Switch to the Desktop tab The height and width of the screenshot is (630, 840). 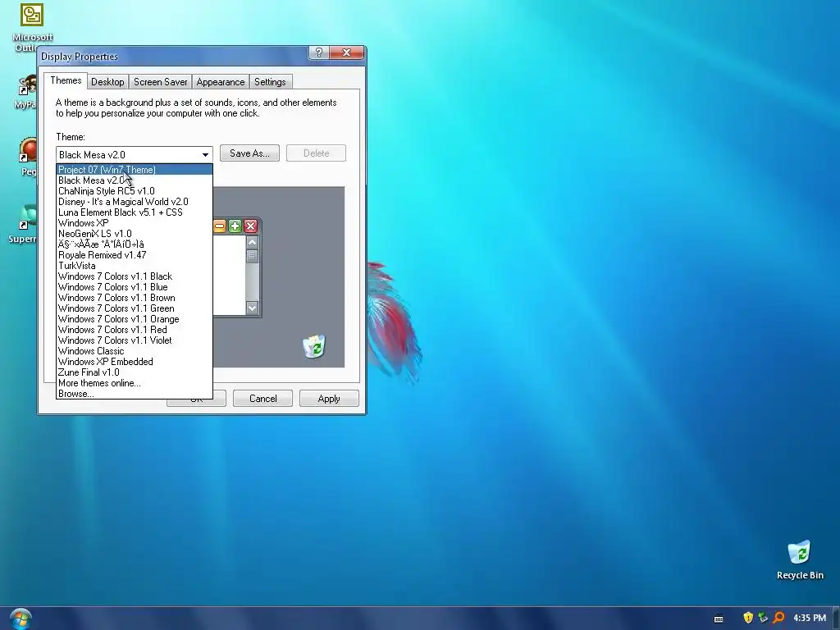[107, 82]
